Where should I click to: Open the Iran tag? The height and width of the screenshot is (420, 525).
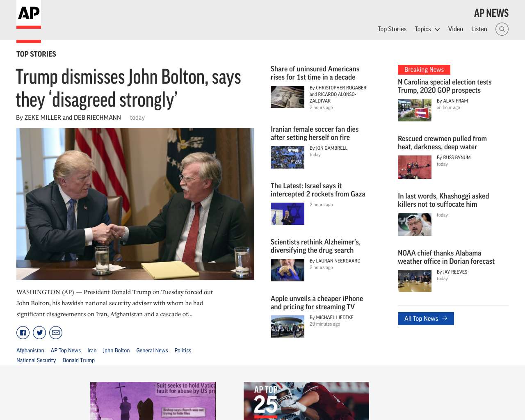coord(92,350)
